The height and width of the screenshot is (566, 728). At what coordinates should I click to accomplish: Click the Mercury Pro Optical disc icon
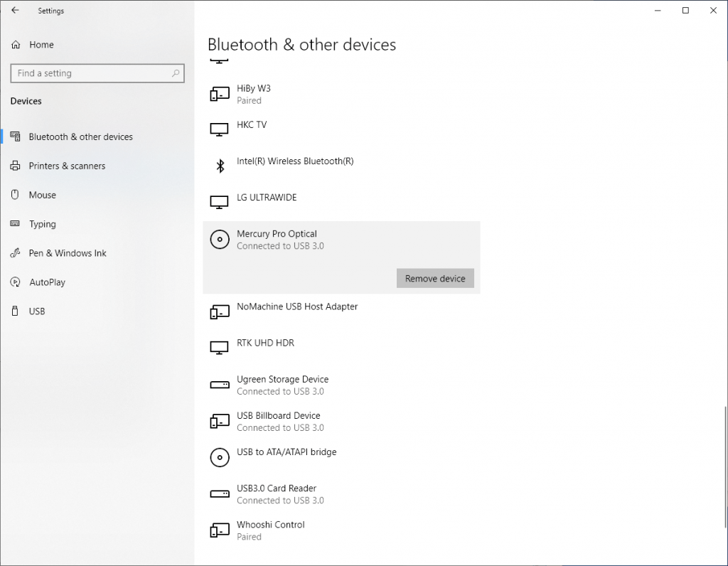click(x=220, y=240)
